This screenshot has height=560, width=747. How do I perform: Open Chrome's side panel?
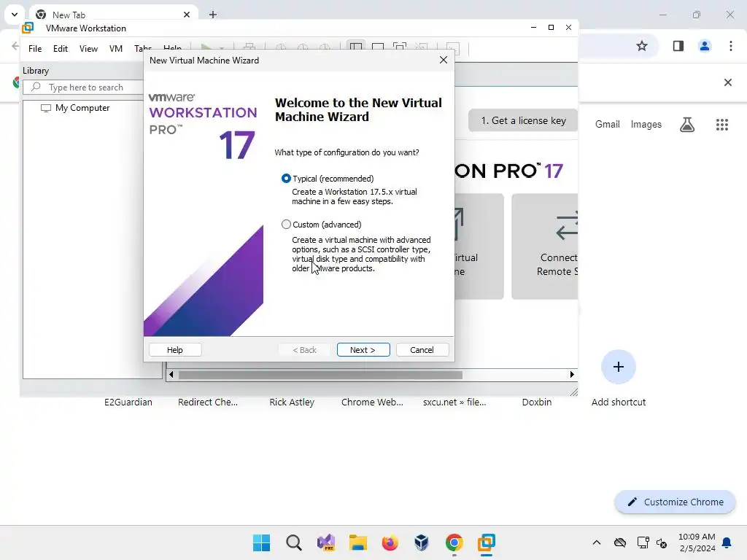(x=678, y=46)
